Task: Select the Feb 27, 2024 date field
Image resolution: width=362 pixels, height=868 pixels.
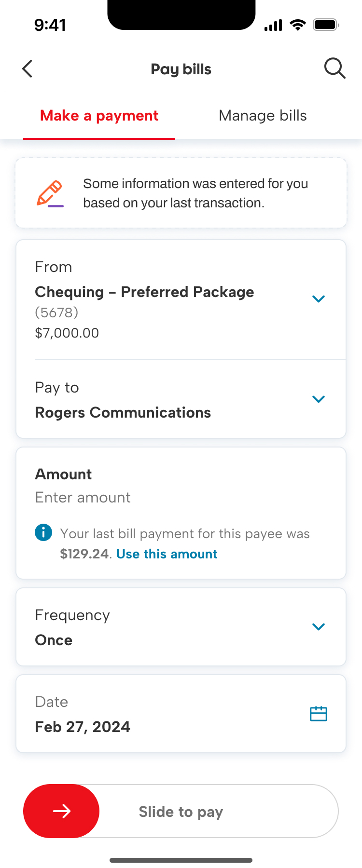Action: 83,727
